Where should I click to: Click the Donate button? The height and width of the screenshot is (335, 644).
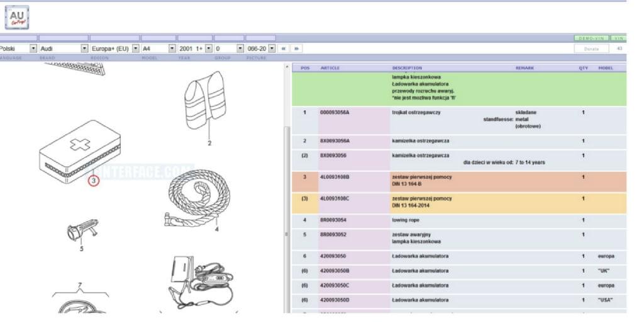[x=591, y=48]
